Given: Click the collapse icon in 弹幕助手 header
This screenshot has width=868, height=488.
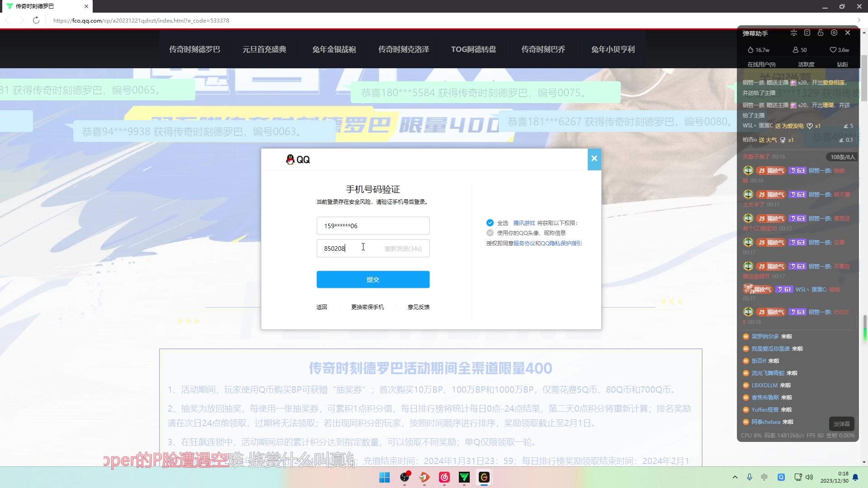Looking at the screenshot, I should coord(794,33).
